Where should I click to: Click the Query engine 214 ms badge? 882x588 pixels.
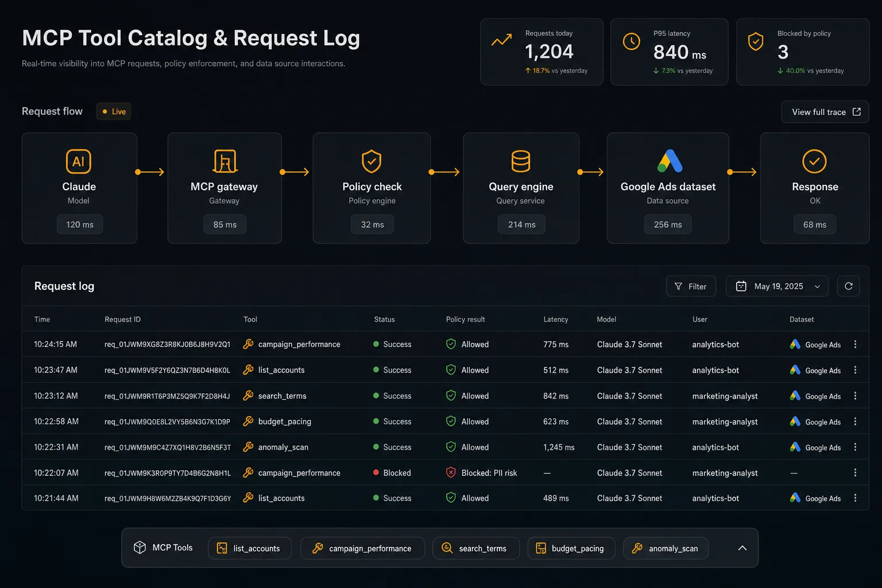coord(521,225)
